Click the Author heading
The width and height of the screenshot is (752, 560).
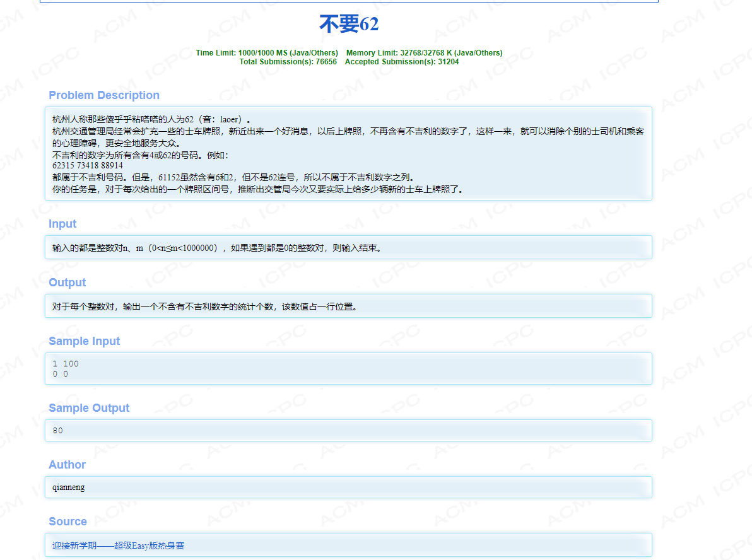pyautogui.click(x=67, y=465)
